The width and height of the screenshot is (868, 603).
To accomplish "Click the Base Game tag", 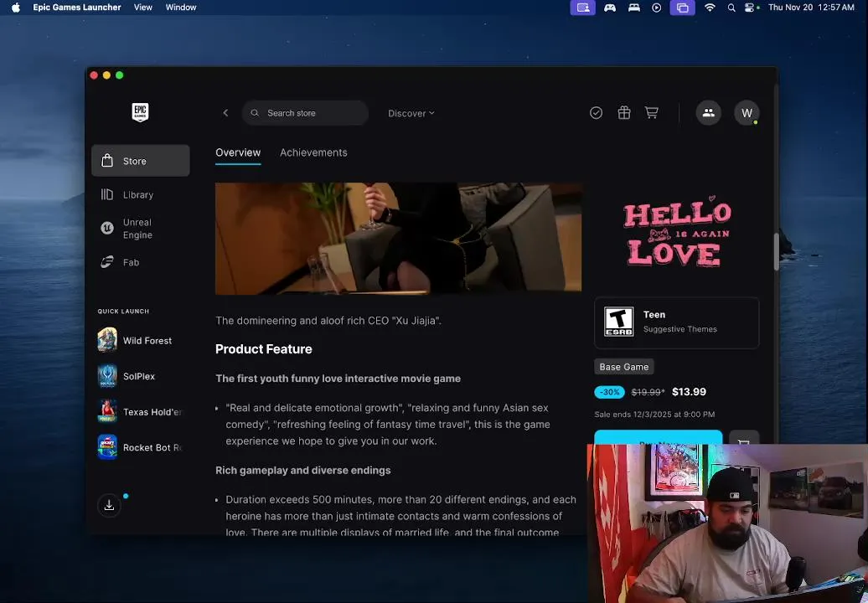I will (624, 366).
